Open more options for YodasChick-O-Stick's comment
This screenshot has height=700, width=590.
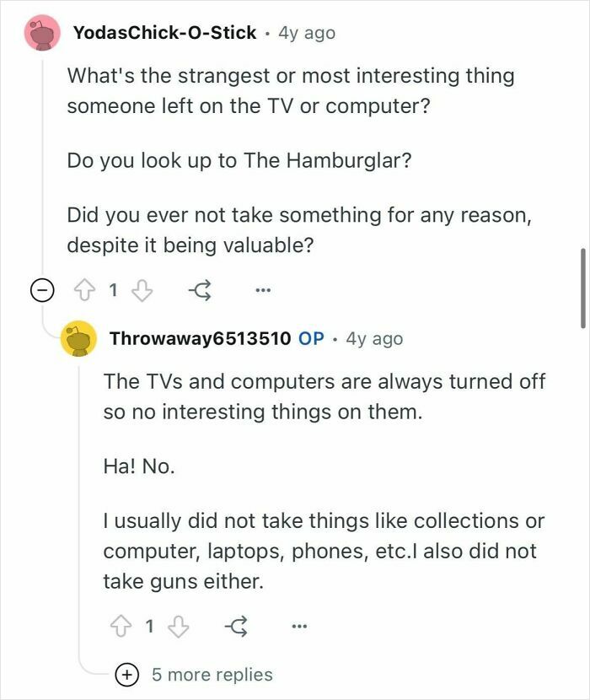point(262,288)
